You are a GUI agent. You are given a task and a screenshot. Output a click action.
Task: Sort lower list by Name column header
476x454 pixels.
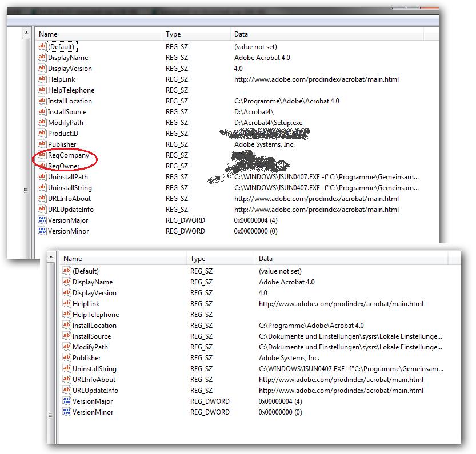click(x=123, y=259)
